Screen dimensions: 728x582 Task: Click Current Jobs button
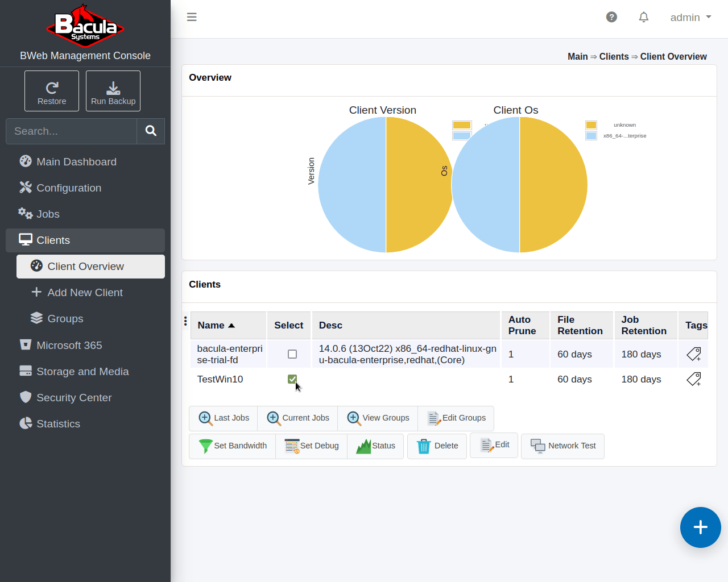(298, 418)
